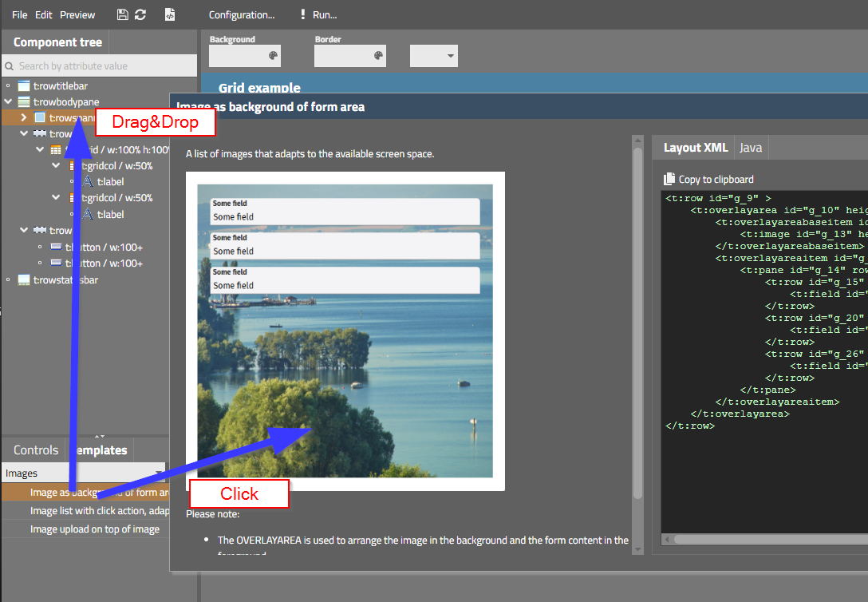Select the Image upload on top of image template

point(94,529)
